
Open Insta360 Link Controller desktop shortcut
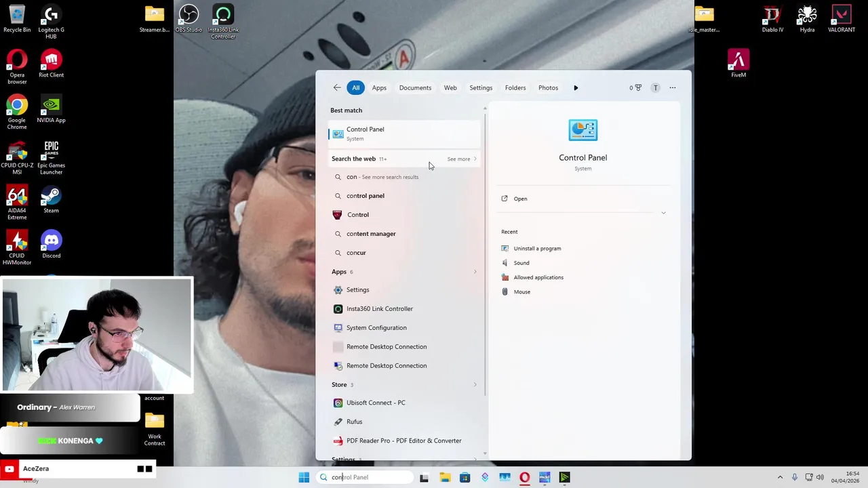pos(223,22)
